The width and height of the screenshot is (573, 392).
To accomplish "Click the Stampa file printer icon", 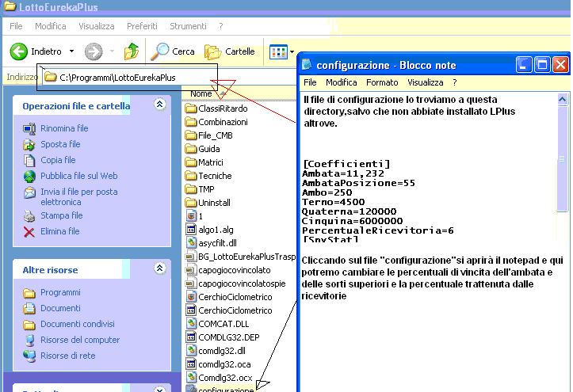I will pyautogui.click(x=29, y=216).
